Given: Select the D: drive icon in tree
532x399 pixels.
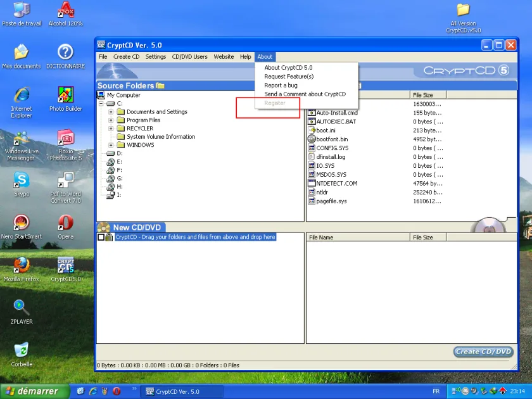Looking at the screenshot, I should (111, 153).
